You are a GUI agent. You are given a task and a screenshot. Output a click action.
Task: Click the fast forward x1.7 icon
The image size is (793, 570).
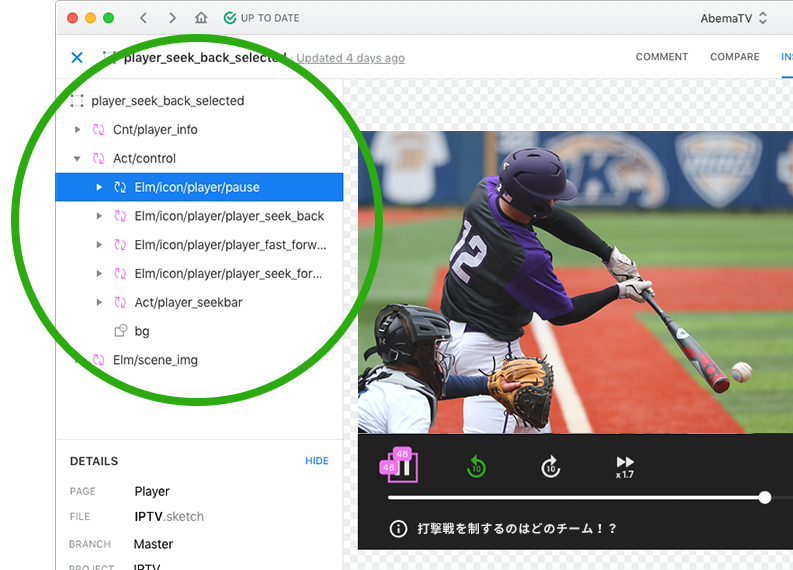[x=625, y=467]
